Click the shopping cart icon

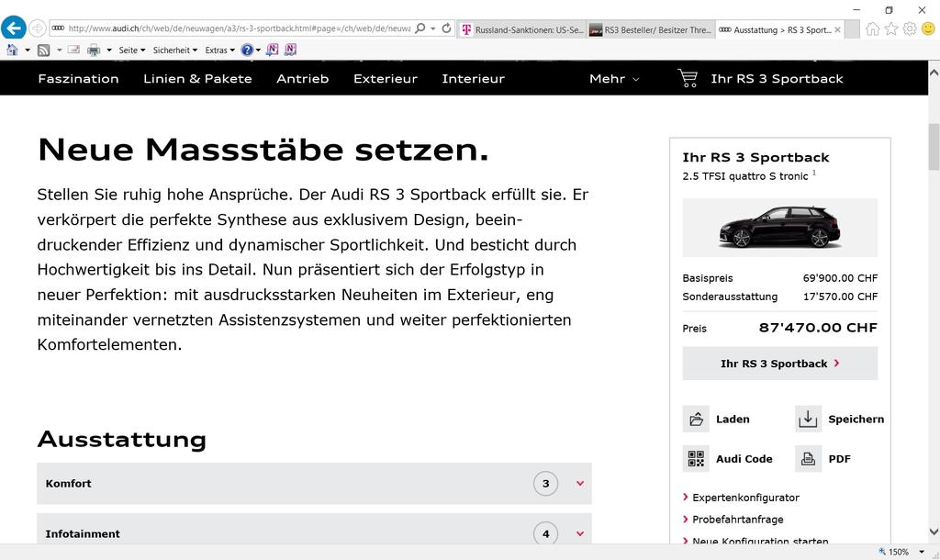tap(687, 78)
